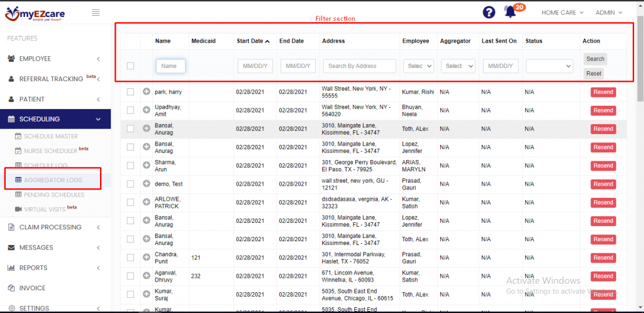This screenshot has width=644, height=313.
Task: Open the help question mark icon
Action: pyautogui.click(x=489, y=13)
